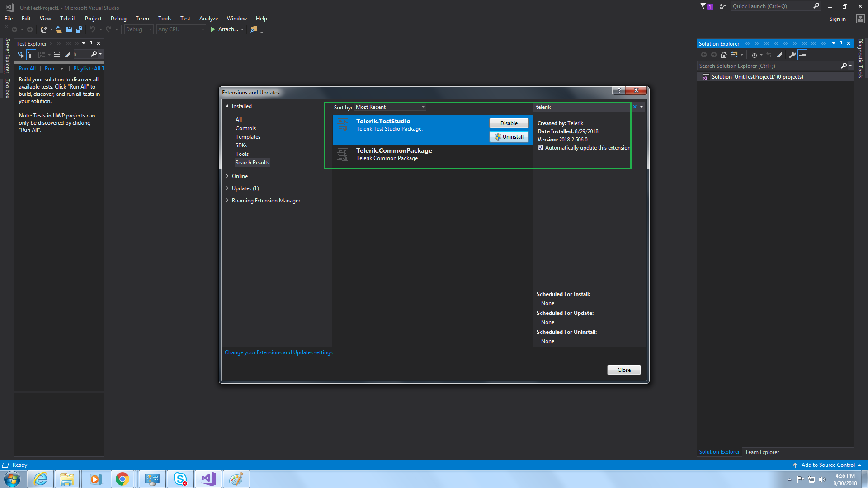Uninstall the Telerik.TestStudio extension
The image size is (868, 488).
pos(509,137)
